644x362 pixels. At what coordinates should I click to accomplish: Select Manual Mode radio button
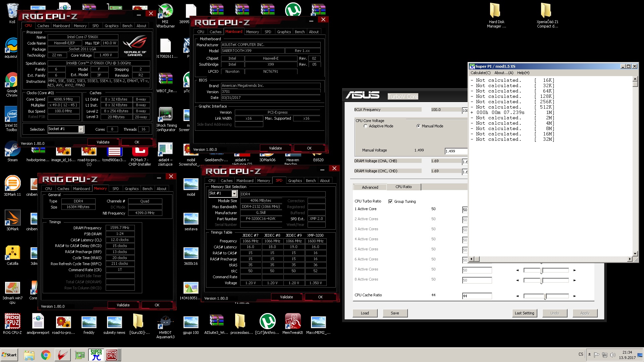point(418,126)
